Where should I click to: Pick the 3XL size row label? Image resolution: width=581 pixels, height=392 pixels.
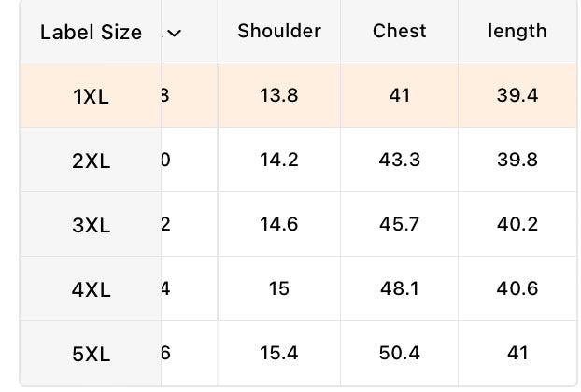point(91,225)
